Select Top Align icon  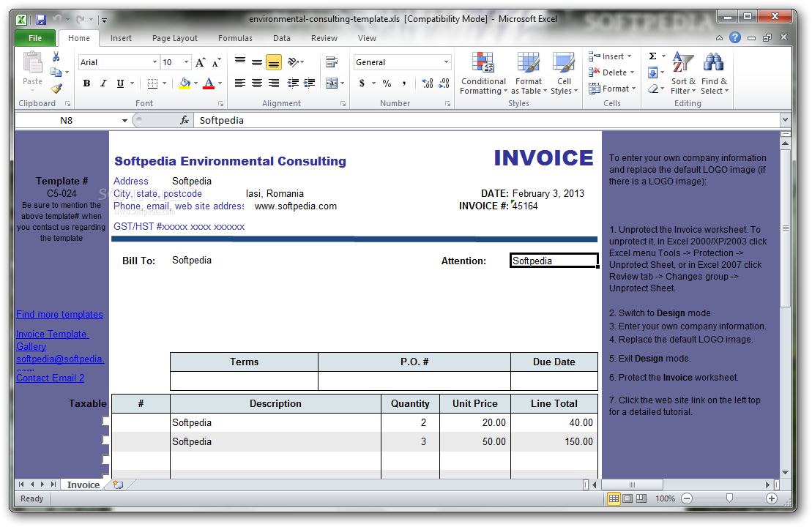(x=239, y=62)
